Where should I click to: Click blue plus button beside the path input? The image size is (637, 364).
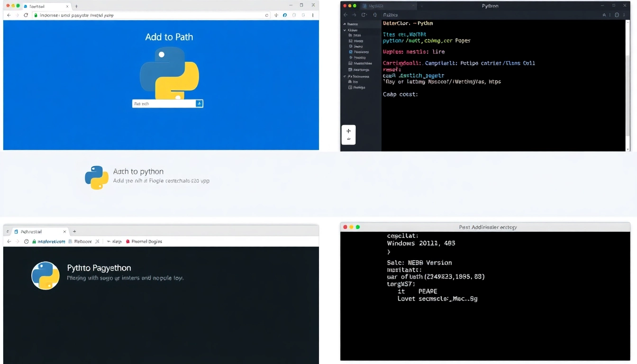(199, 103)
